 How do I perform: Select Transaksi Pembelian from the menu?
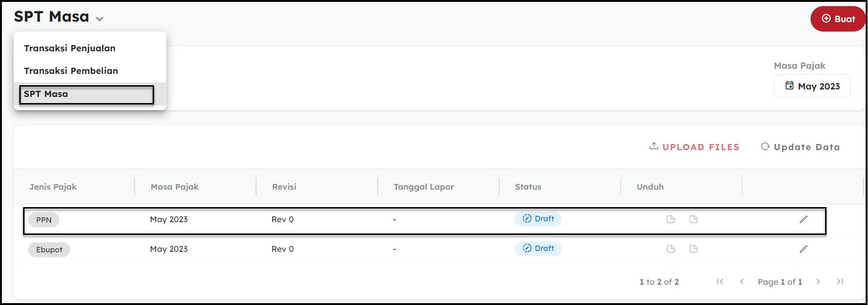[x=71, y=71]
